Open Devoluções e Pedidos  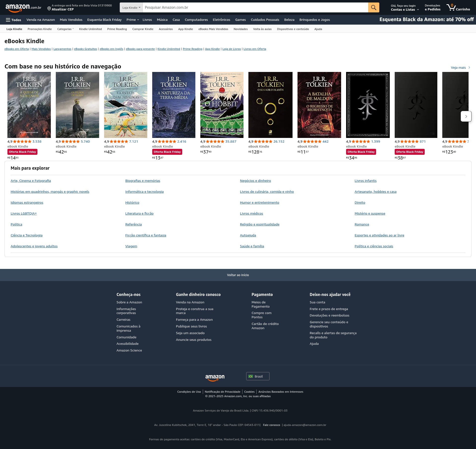coord(432,7)
